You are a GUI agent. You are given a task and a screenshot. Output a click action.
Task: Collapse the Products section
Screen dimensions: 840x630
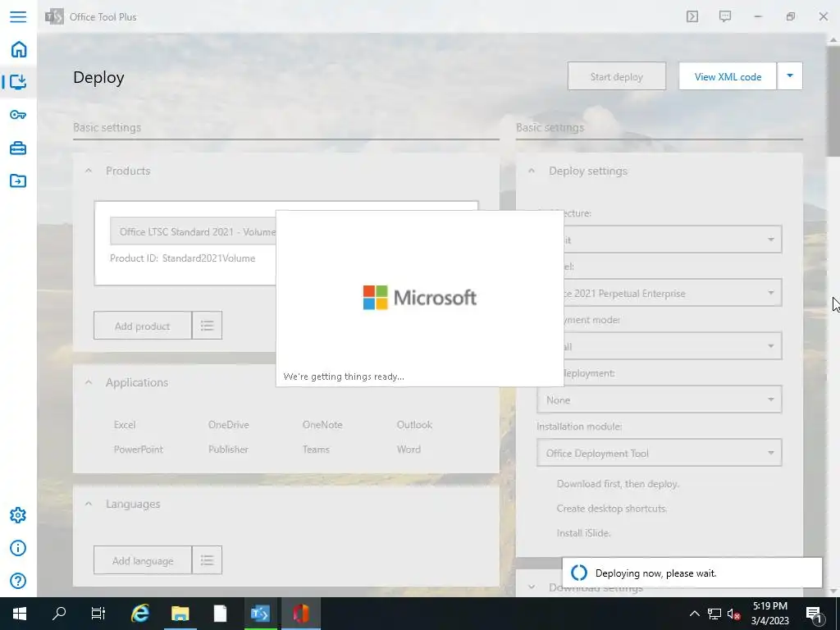tap(89, 171)
